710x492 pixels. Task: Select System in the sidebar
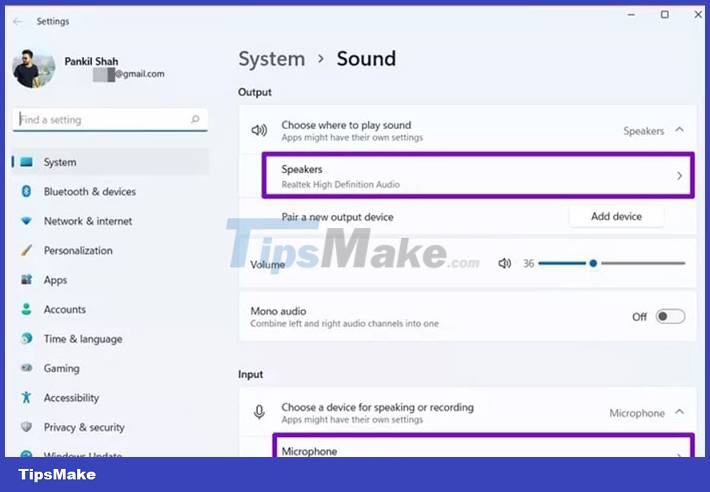(x=110, y=162)
